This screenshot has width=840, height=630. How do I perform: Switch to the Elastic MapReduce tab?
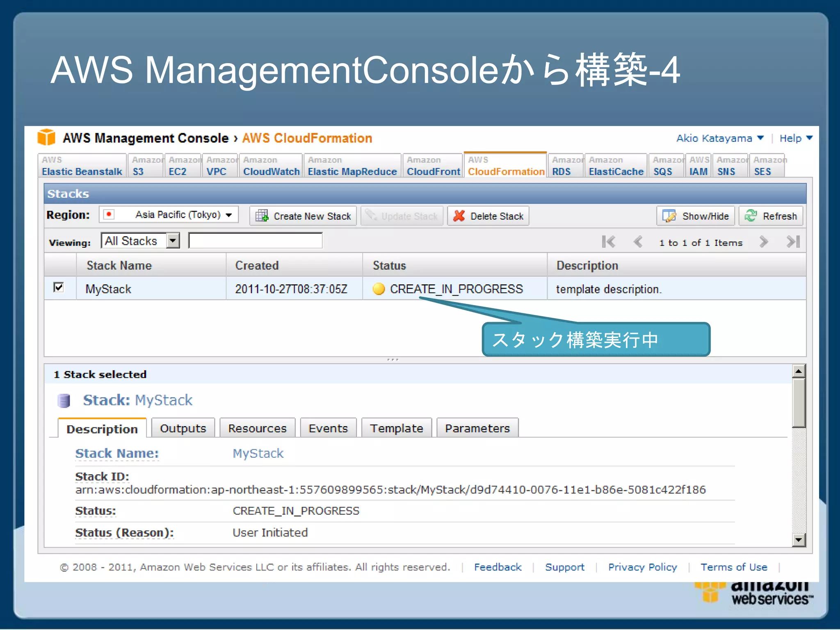pyautogui.click(x=352, y=166)
